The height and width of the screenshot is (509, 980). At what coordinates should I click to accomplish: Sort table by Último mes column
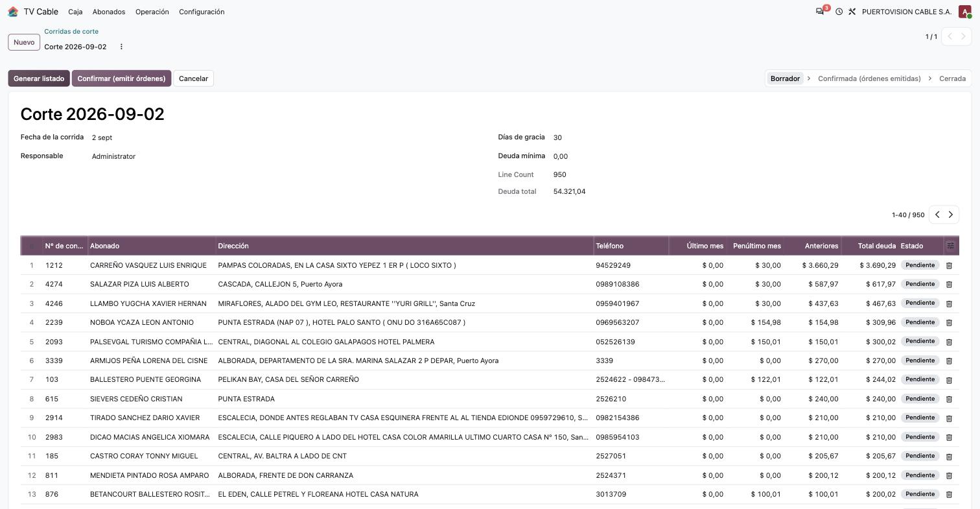pyautogui.click(x=697, y=246)
